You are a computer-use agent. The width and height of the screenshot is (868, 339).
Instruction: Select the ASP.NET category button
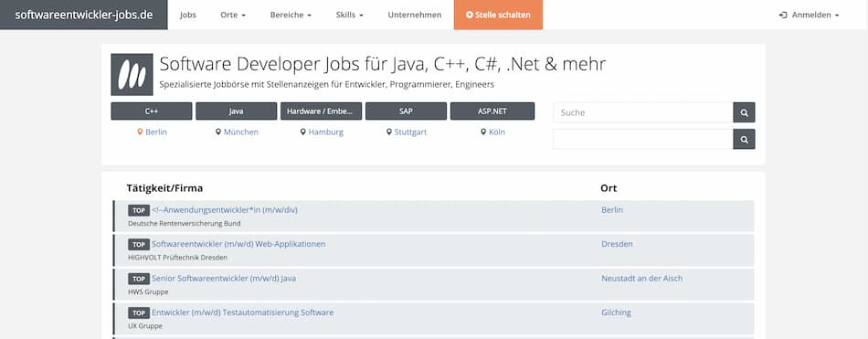(x=492, y=111)
